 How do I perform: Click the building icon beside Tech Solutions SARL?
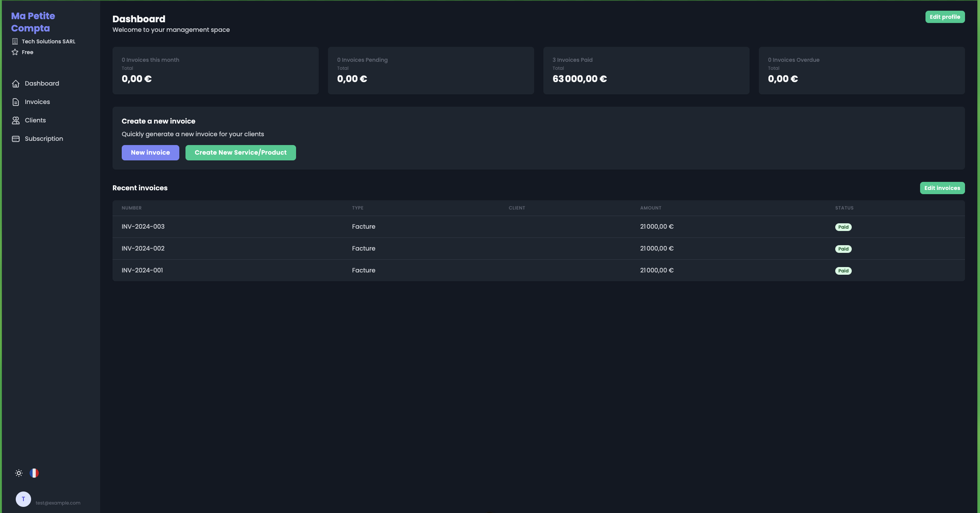[x=15, y=41]
